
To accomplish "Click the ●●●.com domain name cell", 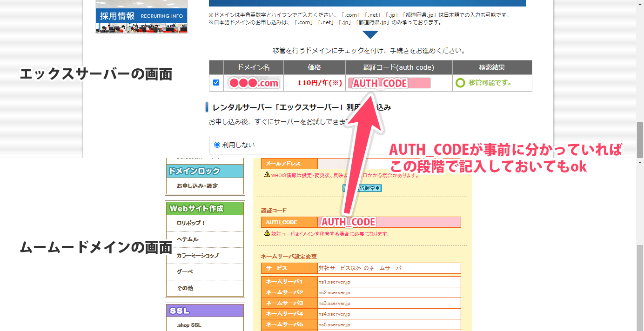I will point(254,83).
